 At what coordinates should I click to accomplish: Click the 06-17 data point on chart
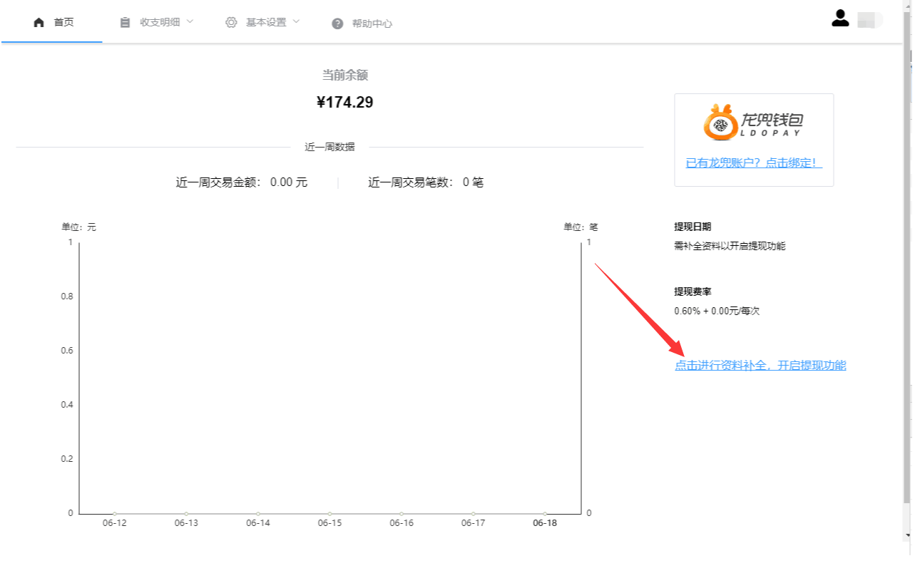click(x=473, y=513)
